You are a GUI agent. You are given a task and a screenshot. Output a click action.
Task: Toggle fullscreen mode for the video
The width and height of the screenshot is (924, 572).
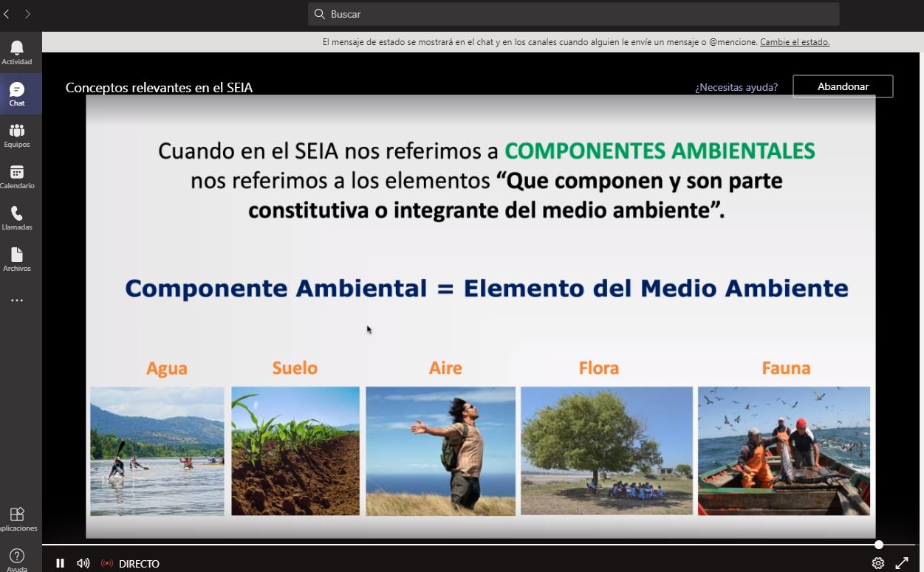(x=902, y=563)
